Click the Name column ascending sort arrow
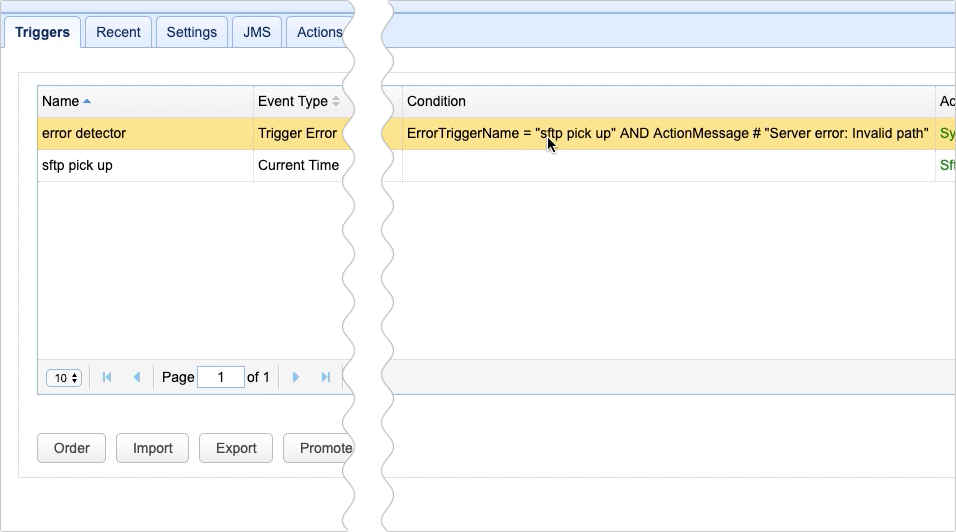 (x=87, y=101)
